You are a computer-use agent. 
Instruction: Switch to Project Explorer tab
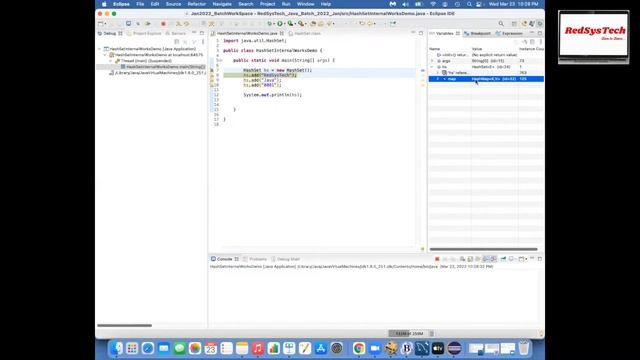(x=144, y=33)
